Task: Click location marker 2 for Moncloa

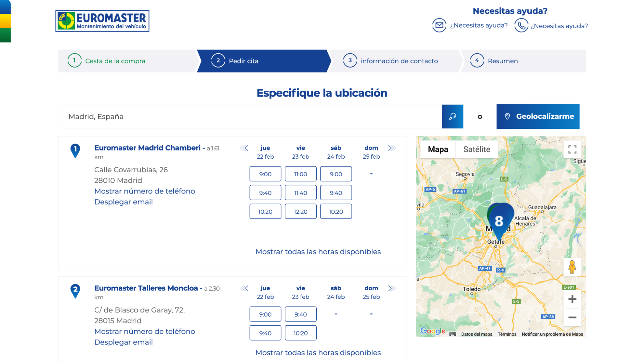Action: [75, 291]
